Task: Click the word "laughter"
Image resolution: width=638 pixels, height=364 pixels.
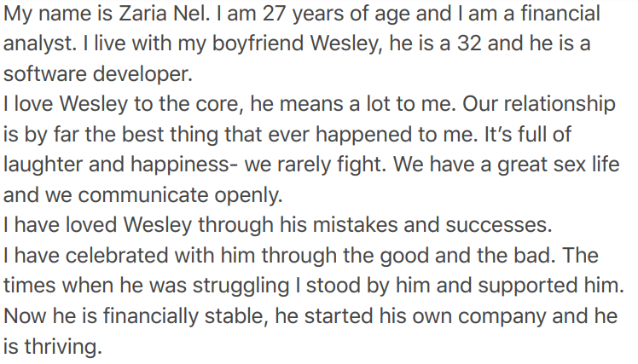Action: click(x=49, y=164)
